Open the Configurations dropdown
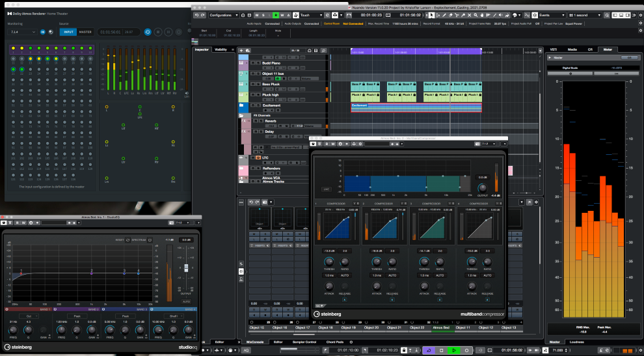 223,15
